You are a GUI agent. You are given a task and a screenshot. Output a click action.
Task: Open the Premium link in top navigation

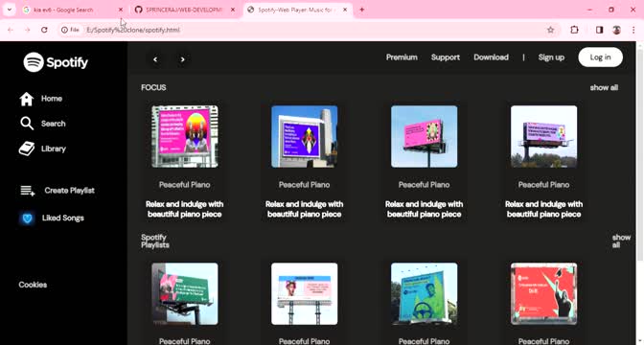pos(402,57)
